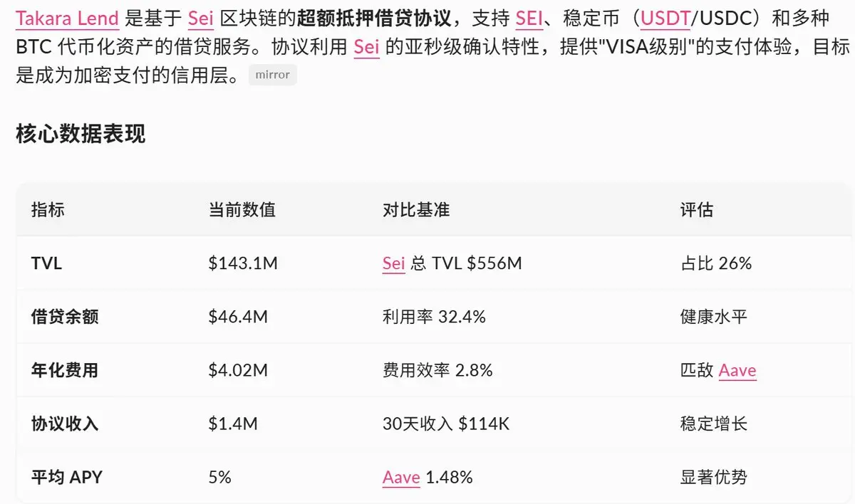Click the 显著优势 evaluation cell
This screenshot has height=504, width=855.
pos(713,477)
